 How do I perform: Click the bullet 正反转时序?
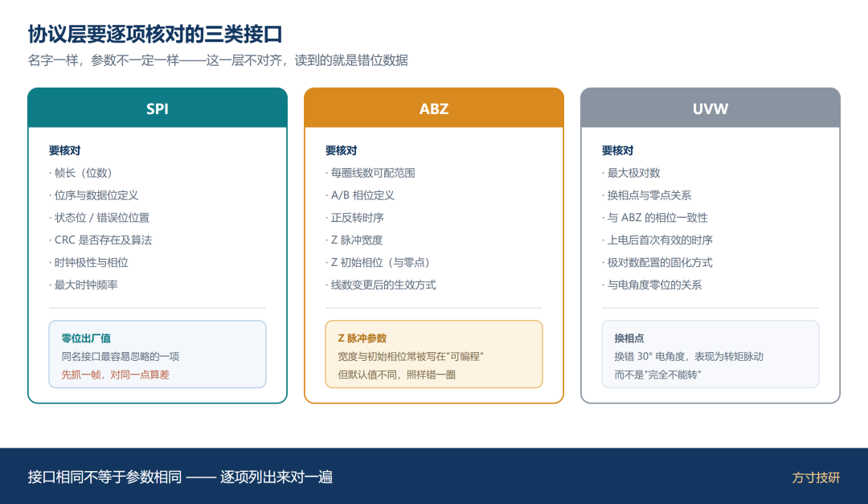tap(355, 218)
